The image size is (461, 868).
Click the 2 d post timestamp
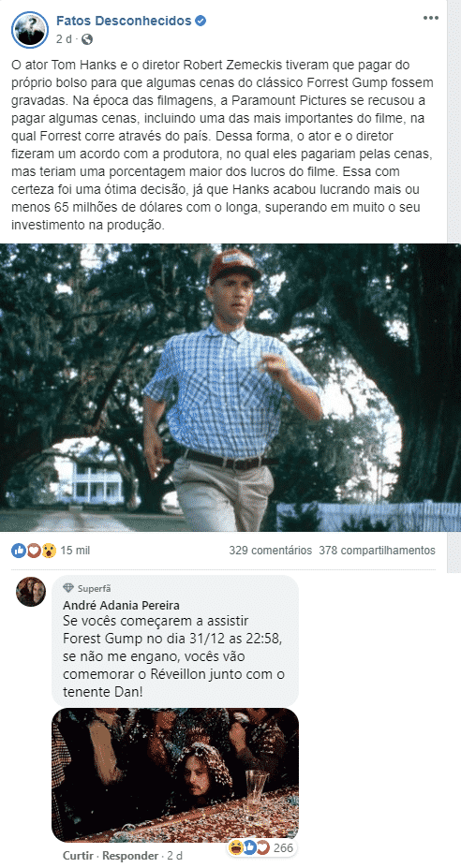pos(64,39)
